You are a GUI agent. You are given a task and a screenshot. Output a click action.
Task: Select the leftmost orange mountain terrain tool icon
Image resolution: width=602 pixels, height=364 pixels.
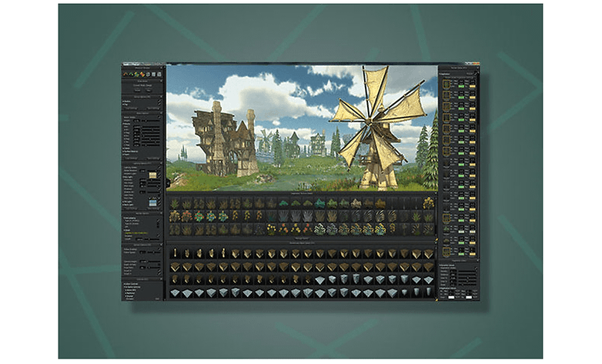tap(125, 74)
